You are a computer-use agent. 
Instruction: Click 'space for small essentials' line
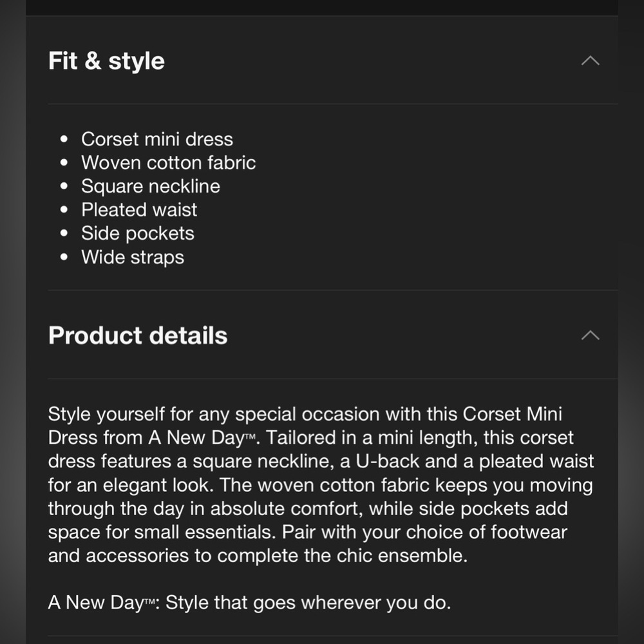click(x=162, y=532)
